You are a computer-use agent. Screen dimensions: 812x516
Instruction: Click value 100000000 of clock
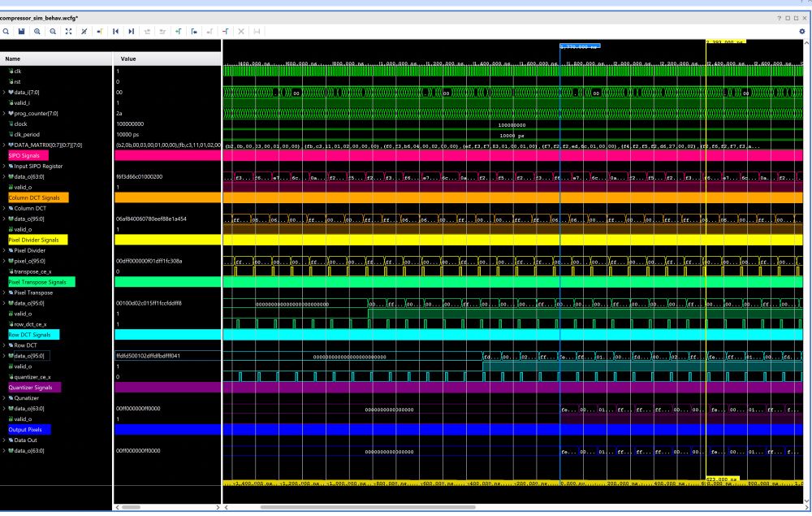pyautogui.click(x=130, y=124)
